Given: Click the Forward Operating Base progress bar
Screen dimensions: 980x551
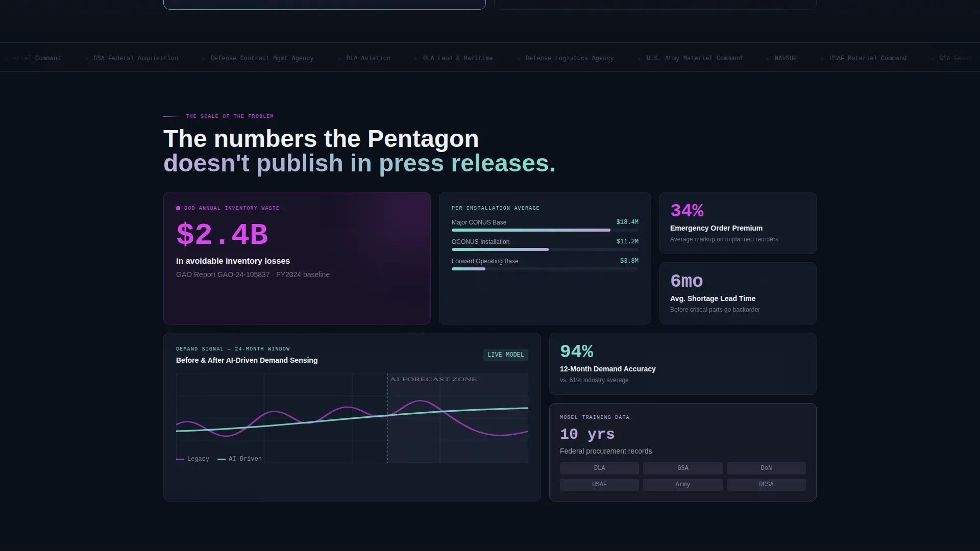Looking at the screenshot, I should 545,269.
